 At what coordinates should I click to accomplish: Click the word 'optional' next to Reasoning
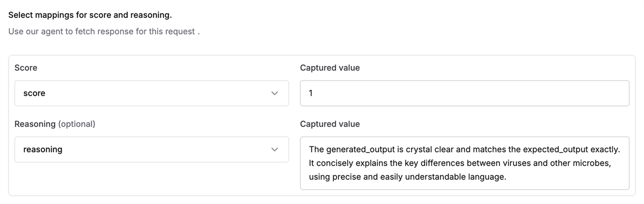click(77, 124)
